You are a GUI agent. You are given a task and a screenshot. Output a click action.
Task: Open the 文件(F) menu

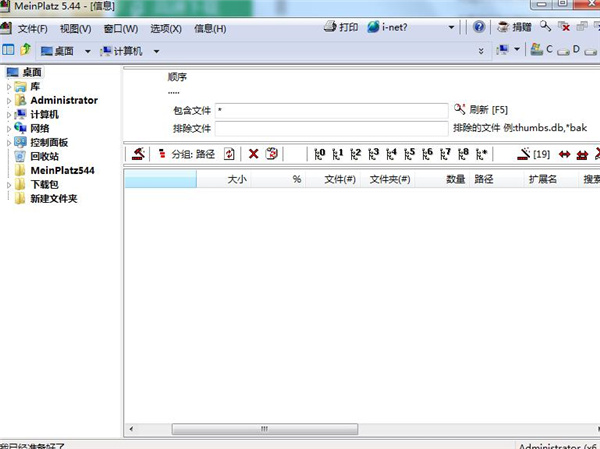(32, 28)
